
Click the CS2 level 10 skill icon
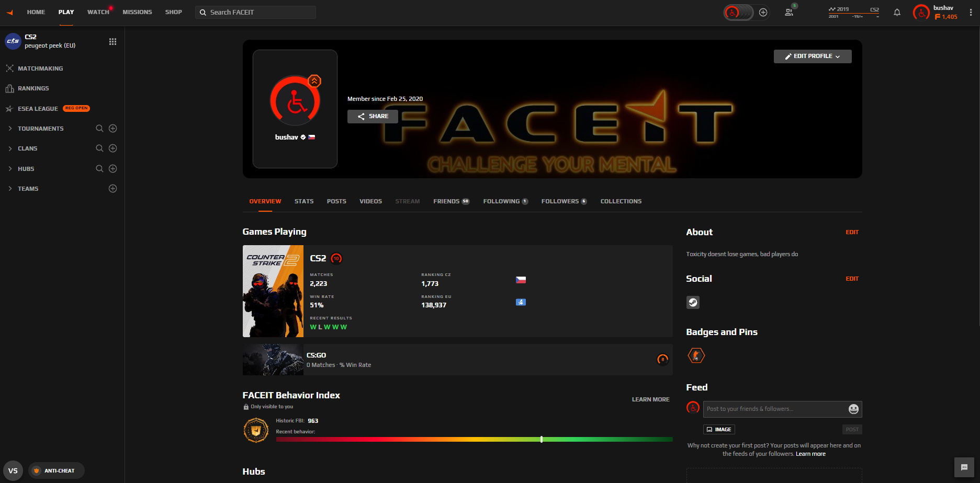click(x=336, y=258)
